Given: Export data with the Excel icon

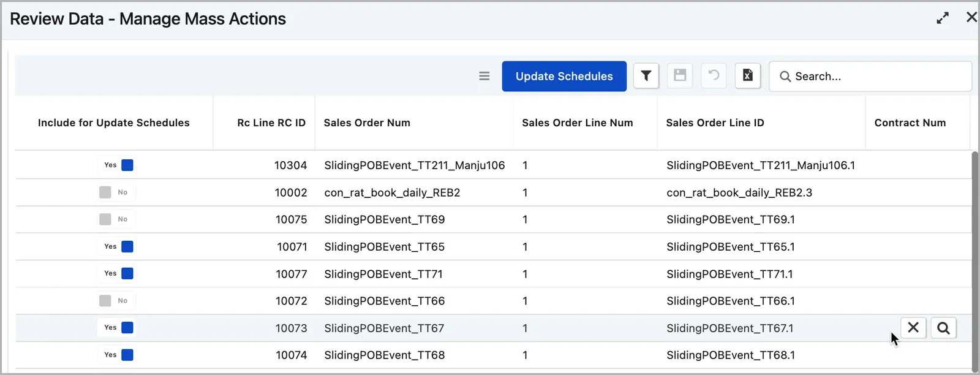Looking at the screenshot, I should coord(748,76).
